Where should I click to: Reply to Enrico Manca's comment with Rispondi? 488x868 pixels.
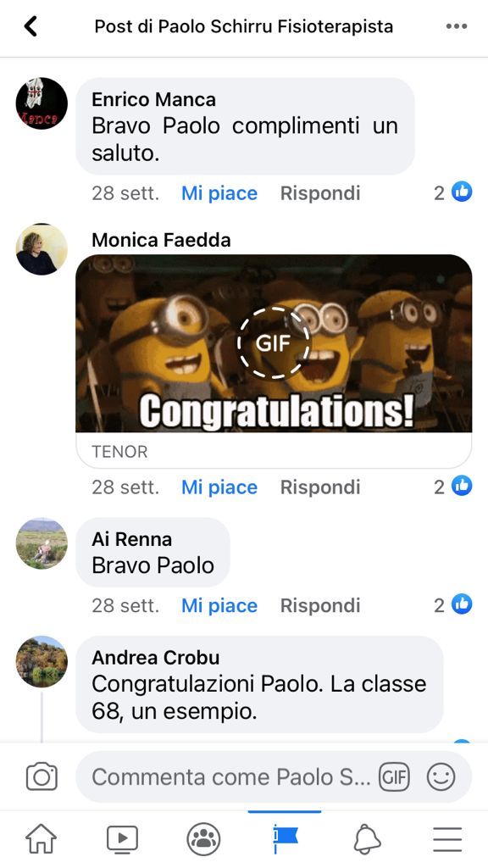click(x=320, y=193)
